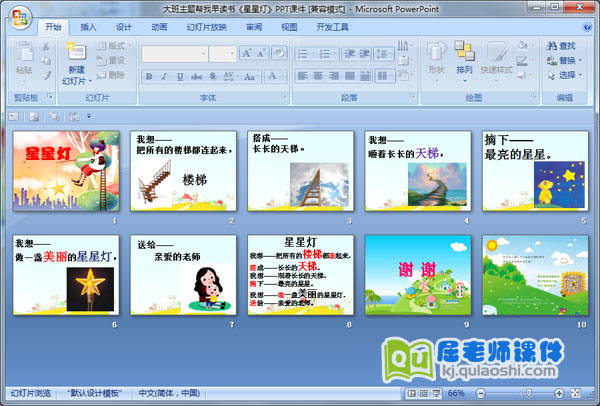Click the Format Painter brush icon
The image size is (600, 406).
(46, 75)
